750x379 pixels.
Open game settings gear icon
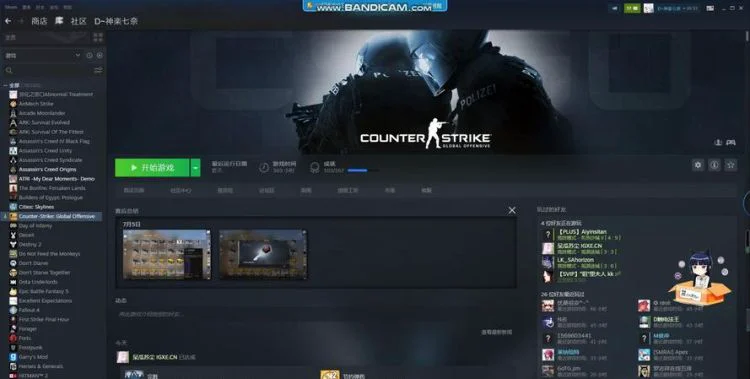[698, 165]
